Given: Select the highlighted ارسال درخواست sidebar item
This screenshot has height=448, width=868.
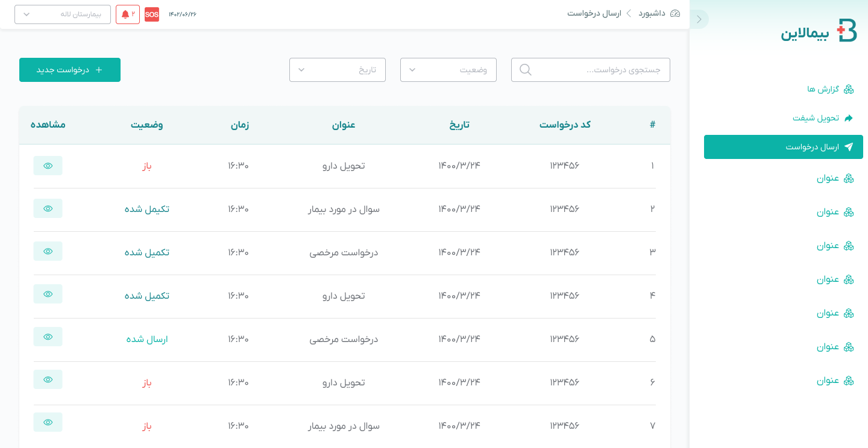Looking at the screenshot, I should coord(784,147).
